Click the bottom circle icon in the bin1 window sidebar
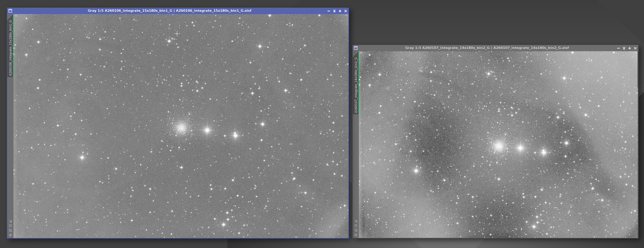 [11, 234]
